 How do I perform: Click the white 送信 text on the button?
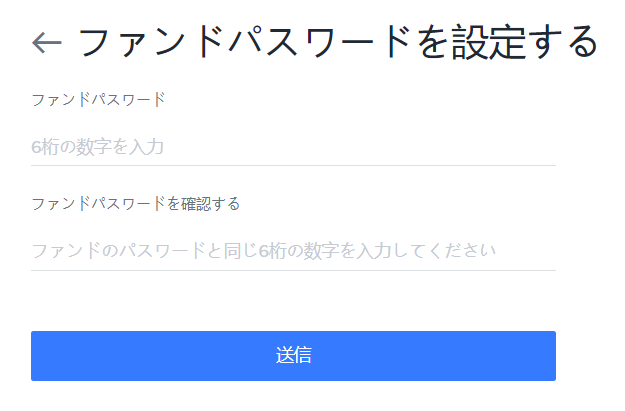tap(294, 355)
